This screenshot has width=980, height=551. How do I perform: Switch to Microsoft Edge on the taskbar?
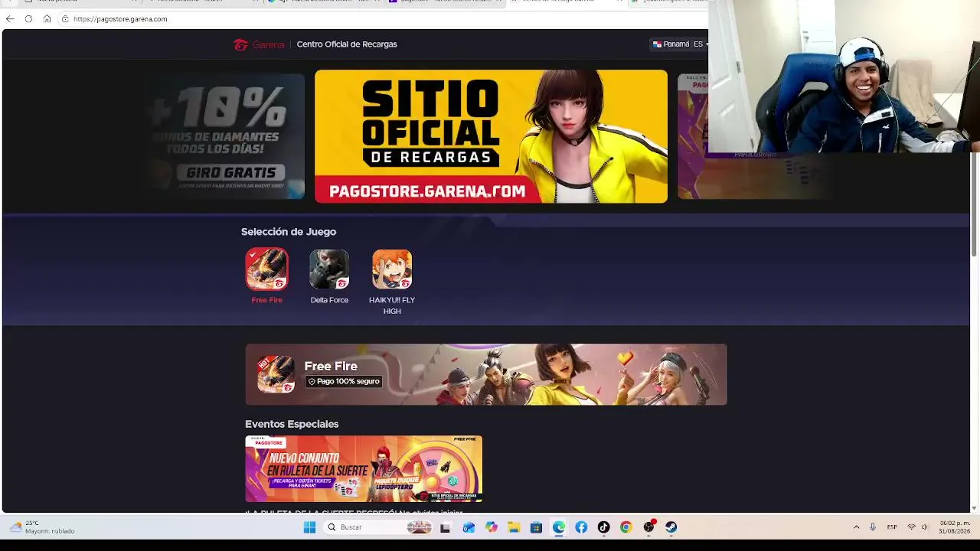[x=559, y=527]
